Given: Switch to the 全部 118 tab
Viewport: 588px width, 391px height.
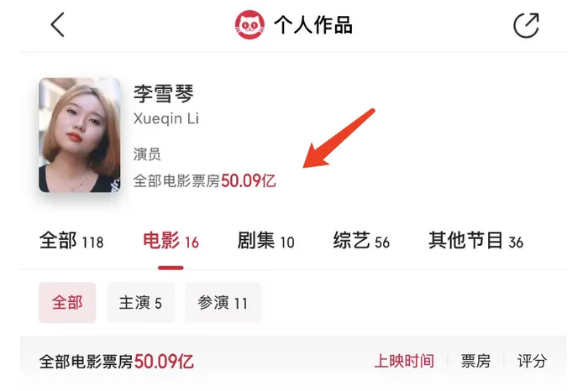Looking at the screenshot, I should point(71,241).
